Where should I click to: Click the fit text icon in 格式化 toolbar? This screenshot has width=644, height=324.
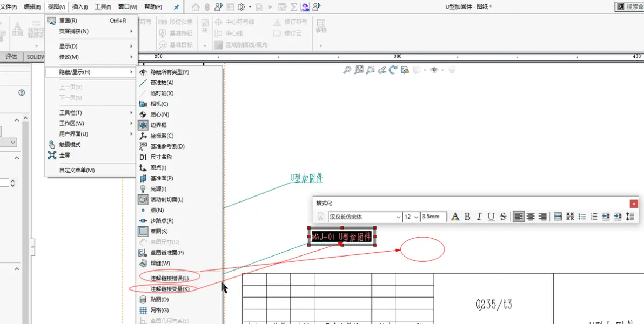(x=558, y=217)
